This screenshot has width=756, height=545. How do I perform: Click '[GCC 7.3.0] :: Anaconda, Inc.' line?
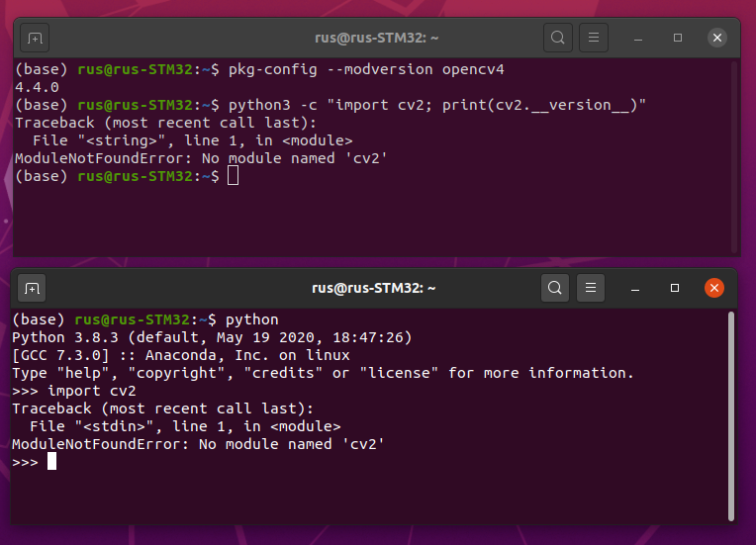[x=181, y=356]
